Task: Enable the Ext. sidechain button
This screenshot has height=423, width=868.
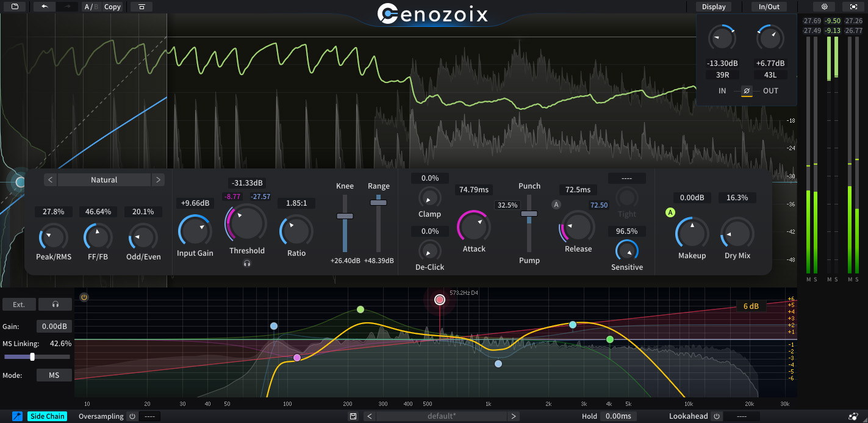Action: click(19, 304)
